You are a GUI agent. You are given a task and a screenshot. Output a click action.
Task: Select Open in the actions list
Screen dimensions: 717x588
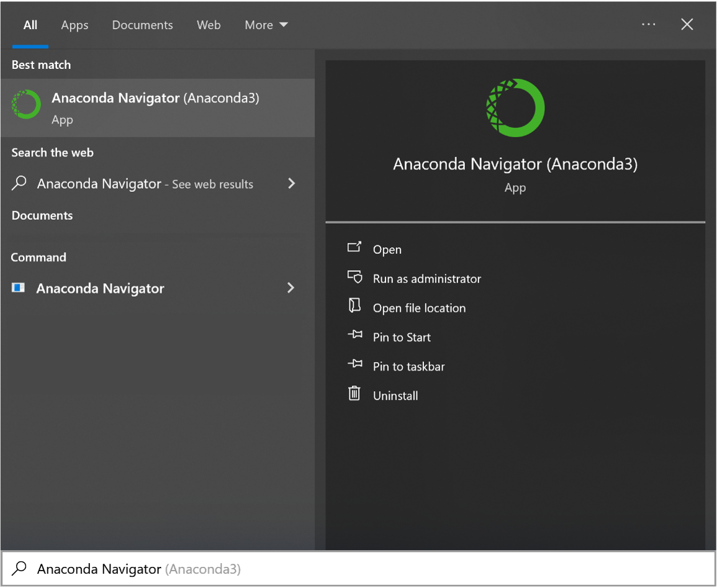387,250
